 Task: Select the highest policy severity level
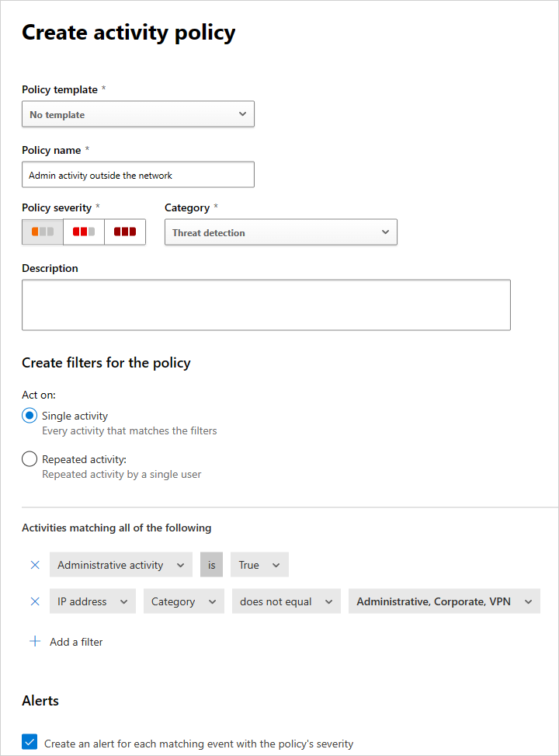(x=125, y=232)
